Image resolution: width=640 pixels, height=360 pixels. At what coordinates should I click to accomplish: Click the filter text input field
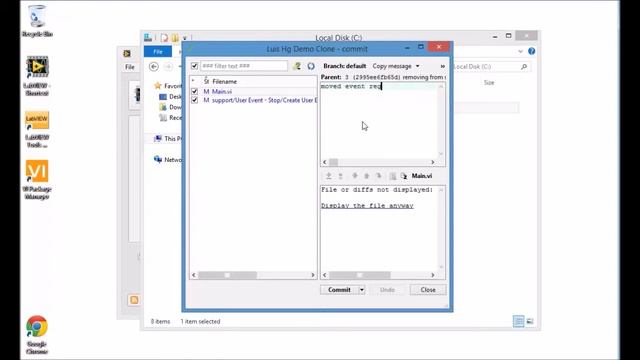[244, 66]
